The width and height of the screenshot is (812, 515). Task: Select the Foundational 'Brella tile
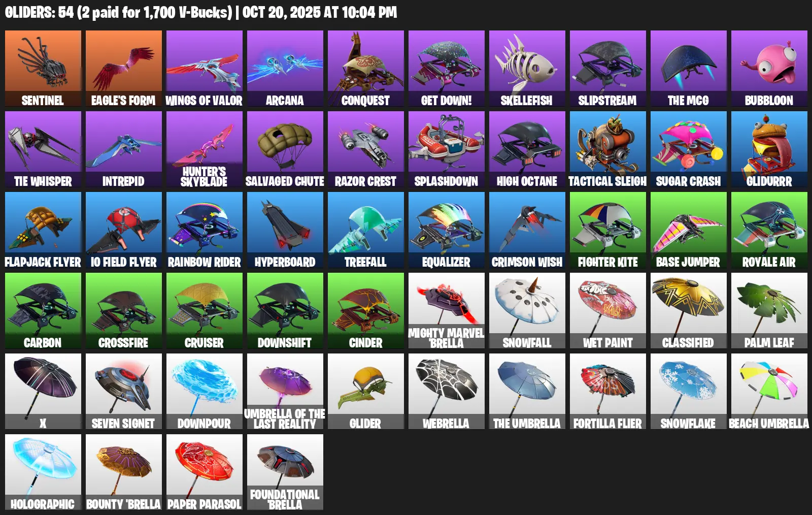click(x=285, y=472)
